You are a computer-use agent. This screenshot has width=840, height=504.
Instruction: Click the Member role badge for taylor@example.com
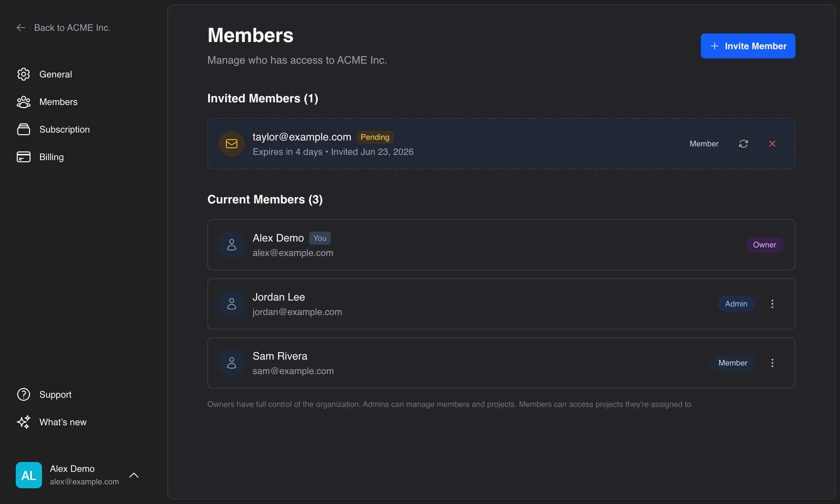tap(704, 144)
